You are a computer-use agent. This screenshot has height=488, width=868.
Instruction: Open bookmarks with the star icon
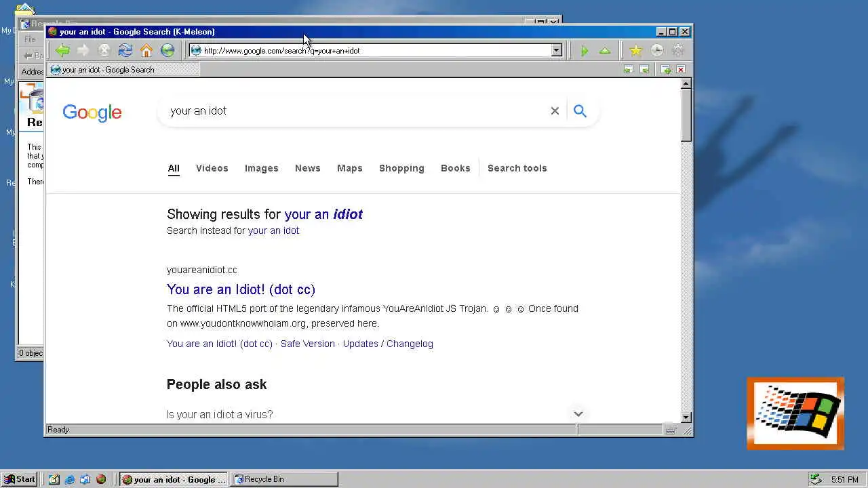[x=635, y=50]
